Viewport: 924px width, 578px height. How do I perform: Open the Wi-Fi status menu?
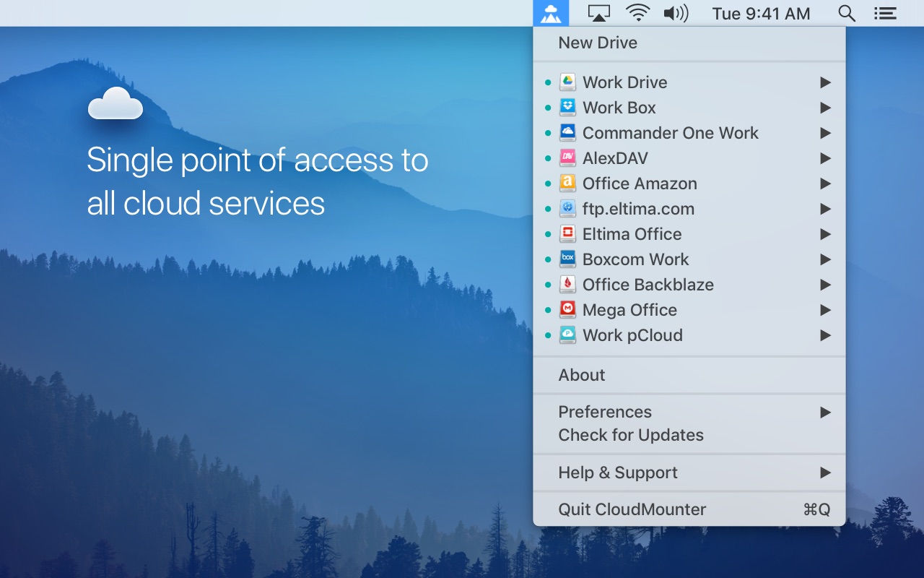637,13
